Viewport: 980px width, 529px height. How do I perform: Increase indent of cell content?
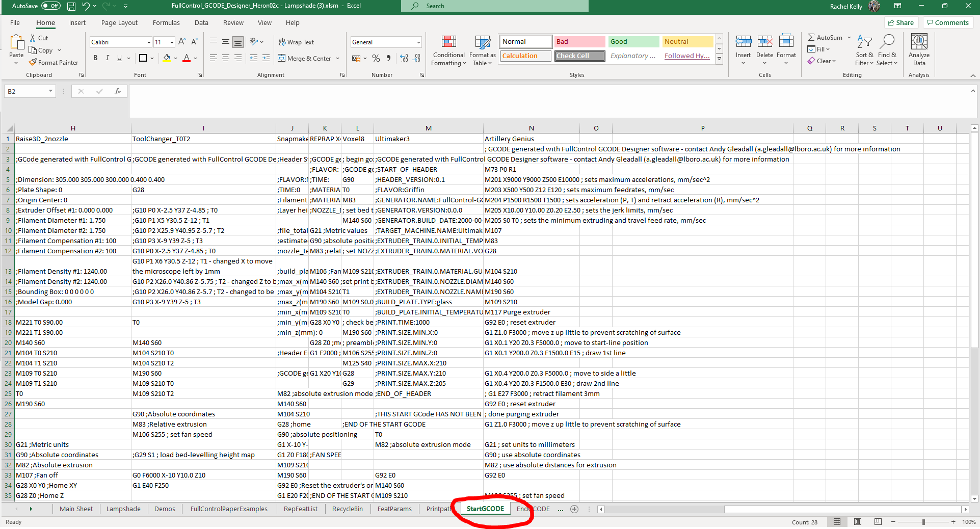click(266, 58)
